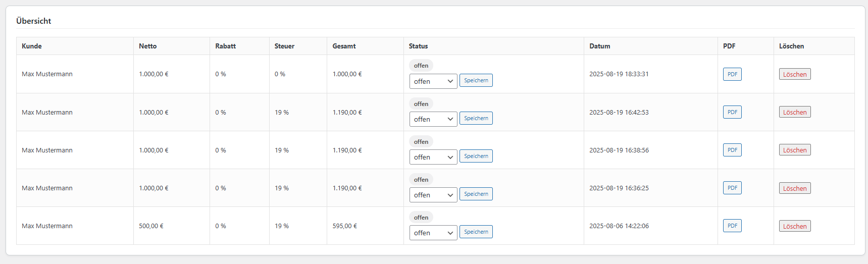
Task: Open PDF for the 18:33:31 invoice
Action: pos(732,74)
